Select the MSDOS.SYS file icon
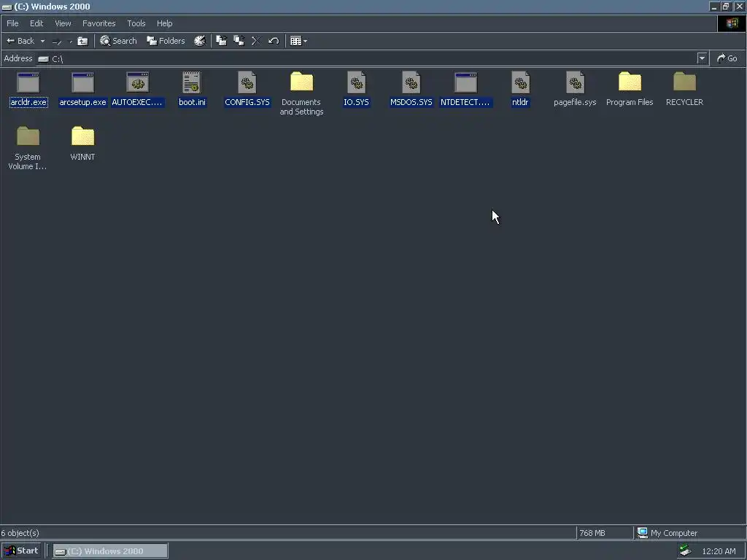The height and width of the screenshot is (560, 747). click(411, 83)
